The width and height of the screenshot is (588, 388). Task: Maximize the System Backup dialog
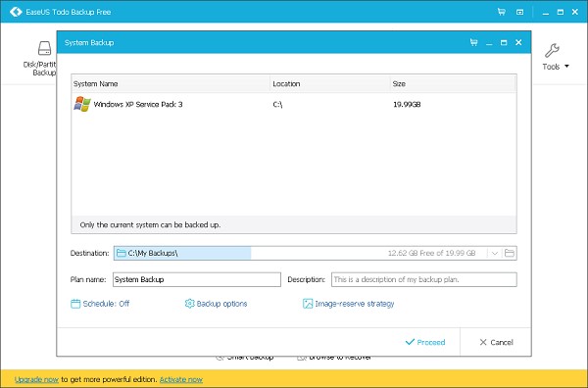(x=504, y=43)
